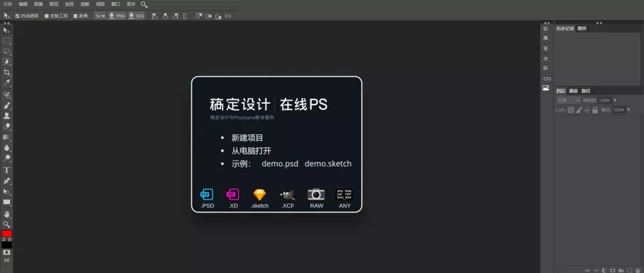Screen dimensions: 644x273
Task: Open the 编辑 Edit menu
Action: (x=23, y=4)
